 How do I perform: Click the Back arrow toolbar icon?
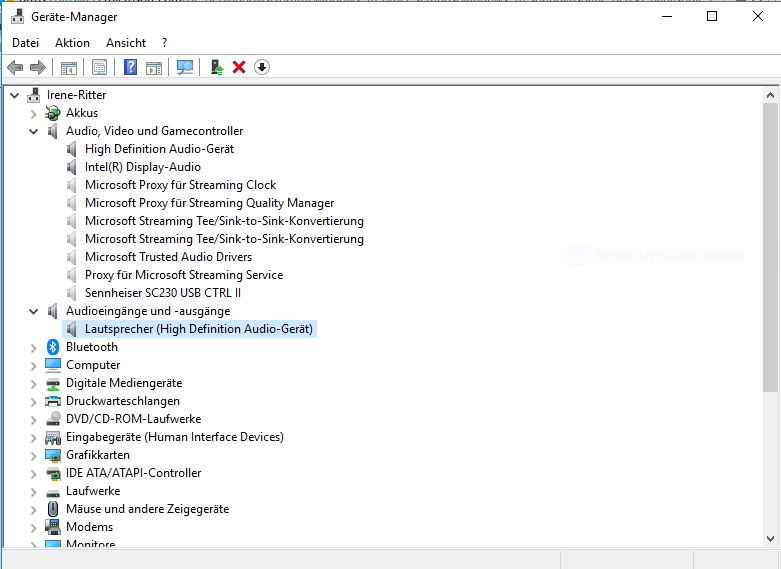[x=15, y=67]
